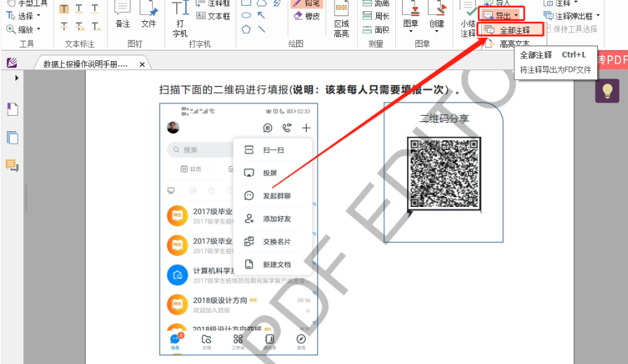Screen dimensions: 628x364
Task: Expand the 选择 dropdown arrow
Action: [39, 15]
